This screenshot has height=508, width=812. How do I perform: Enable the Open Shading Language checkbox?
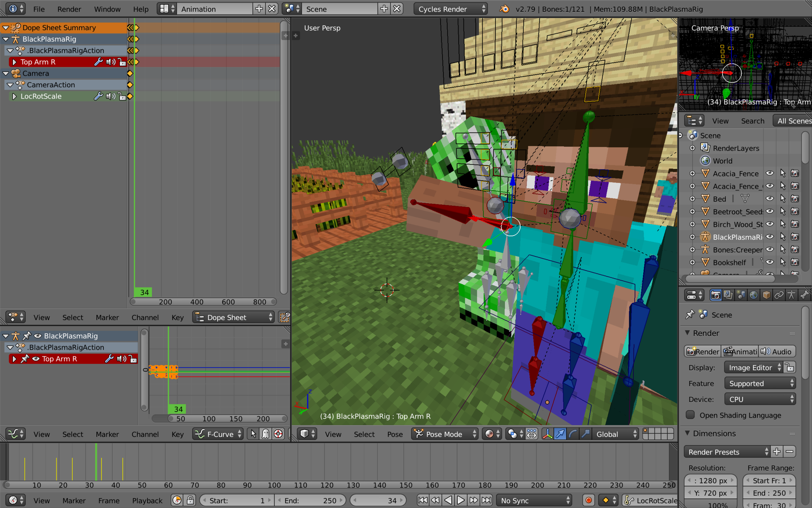(x=690, y=415)
